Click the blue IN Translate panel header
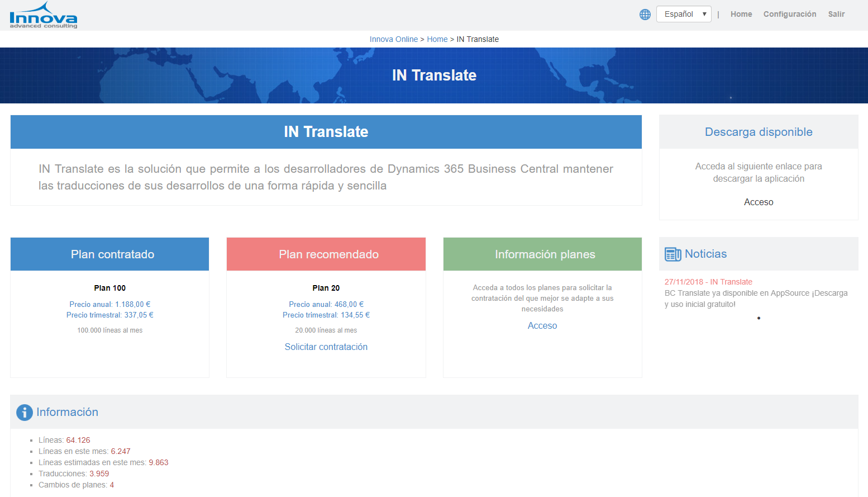868x497 pixels. click(326, 132)
